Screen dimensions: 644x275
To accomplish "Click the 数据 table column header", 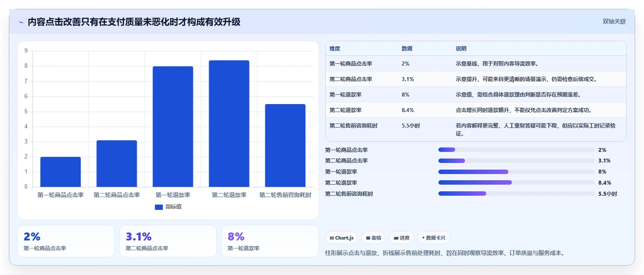I will [407, 48].
